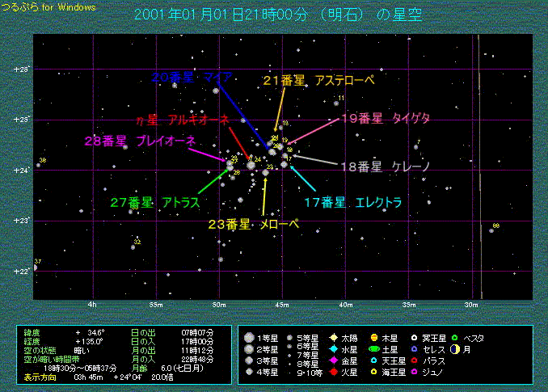Select the 23番星 メローペ yellow label
Viewport: 548px width, 392px height.
click(x=253, y=224)
